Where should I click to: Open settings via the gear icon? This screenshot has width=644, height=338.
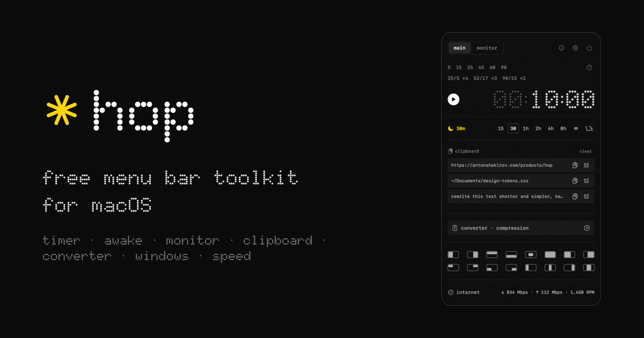pos(575,48)
